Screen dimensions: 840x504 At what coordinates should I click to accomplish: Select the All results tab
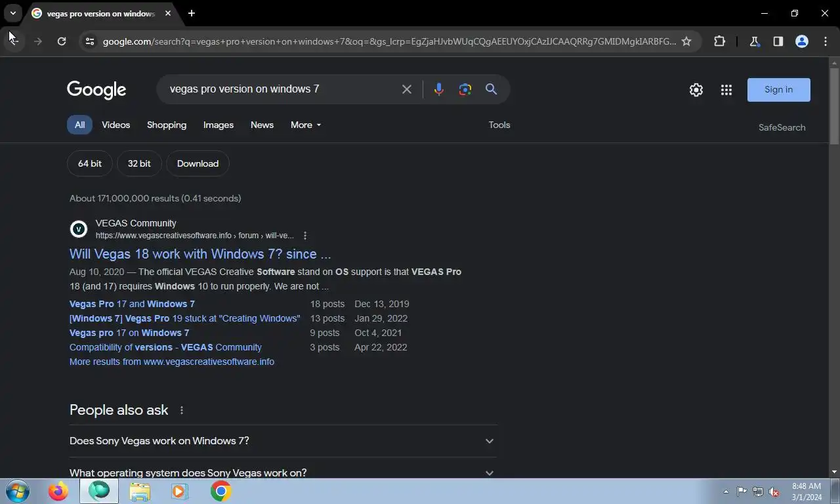click(79, 125)
